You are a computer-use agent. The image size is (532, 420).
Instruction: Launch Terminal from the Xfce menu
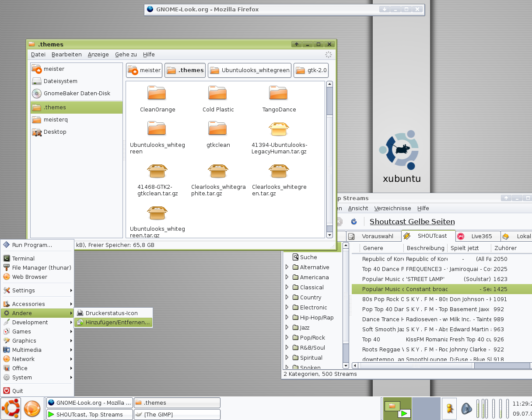coord(37,258)
